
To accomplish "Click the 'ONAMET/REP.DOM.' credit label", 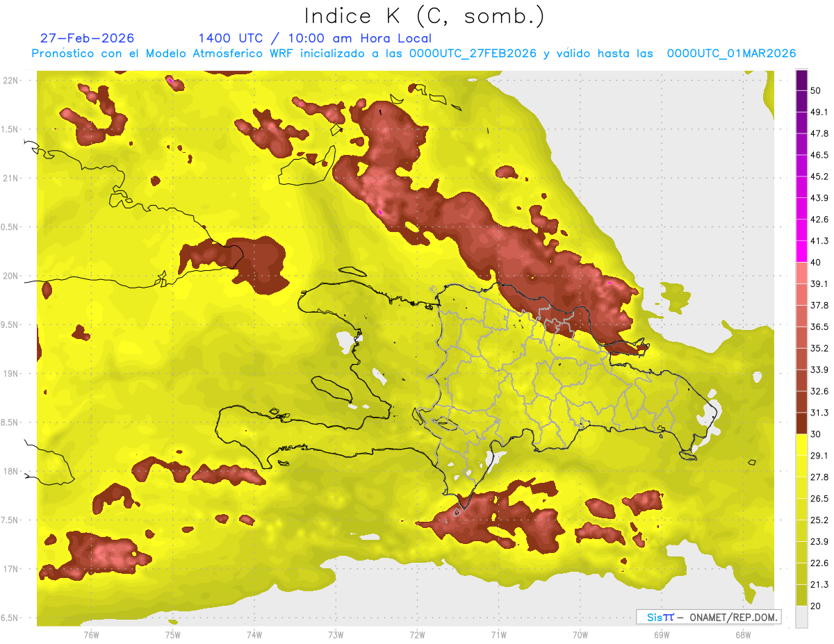I will pyautogui.click(x=733, y=617).
